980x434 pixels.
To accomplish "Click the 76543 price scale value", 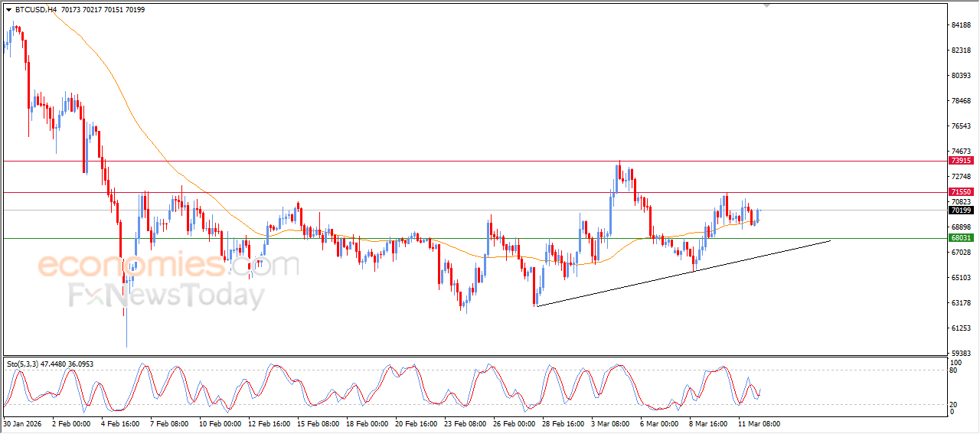I will coord(961,126).
